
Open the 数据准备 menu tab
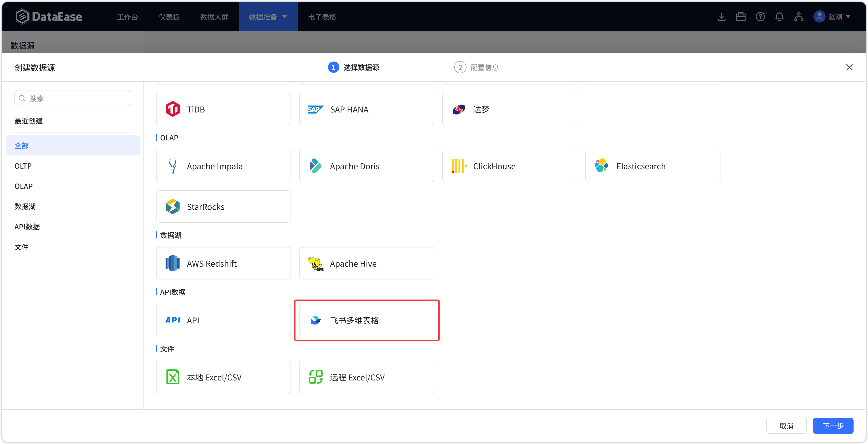coord(268,16)
